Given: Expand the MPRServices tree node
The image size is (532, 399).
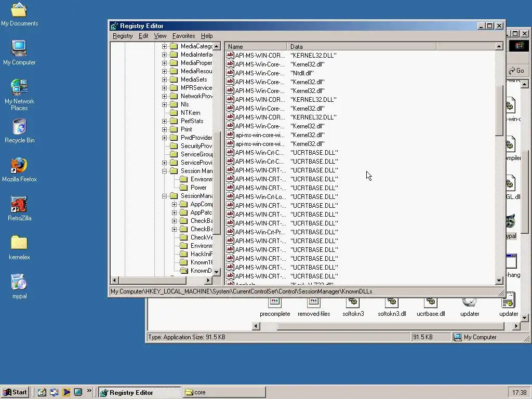Looking at the screenshot, I should tap(164, 88).
